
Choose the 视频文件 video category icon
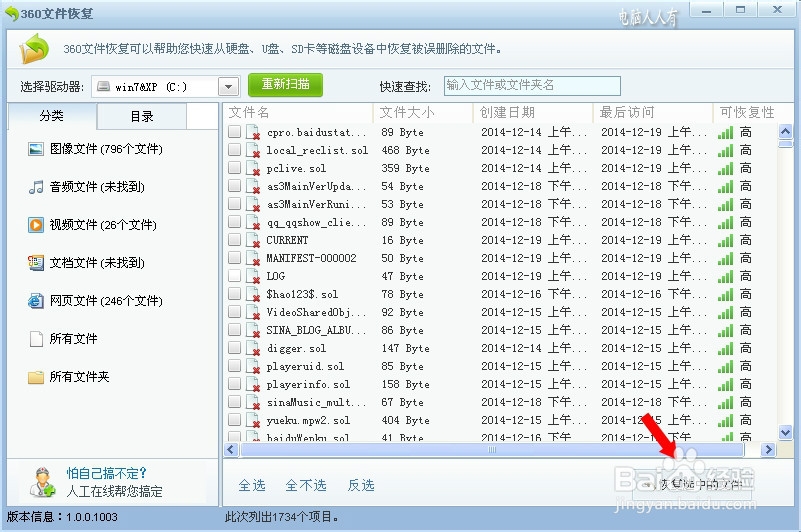(x=36, y=225)
